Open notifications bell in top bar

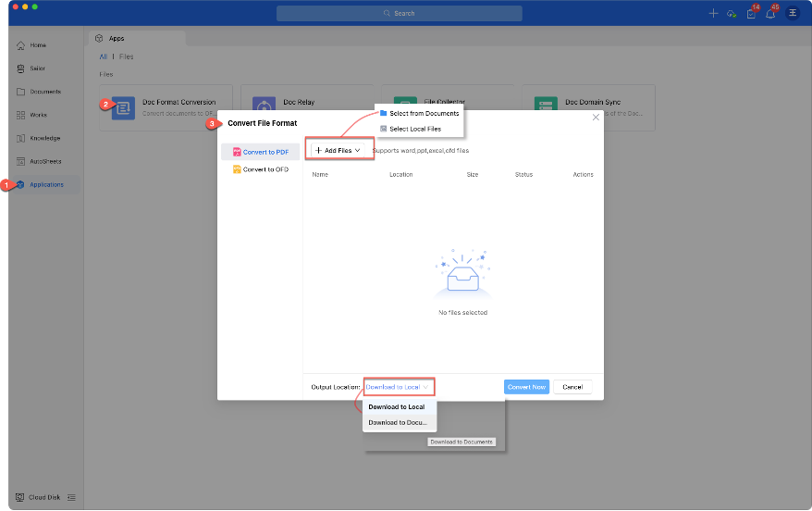point(770,14)
